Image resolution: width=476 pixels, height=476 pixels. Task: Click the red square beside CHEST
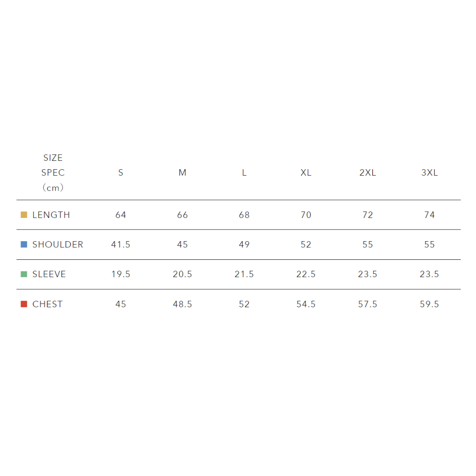point(24,304)
